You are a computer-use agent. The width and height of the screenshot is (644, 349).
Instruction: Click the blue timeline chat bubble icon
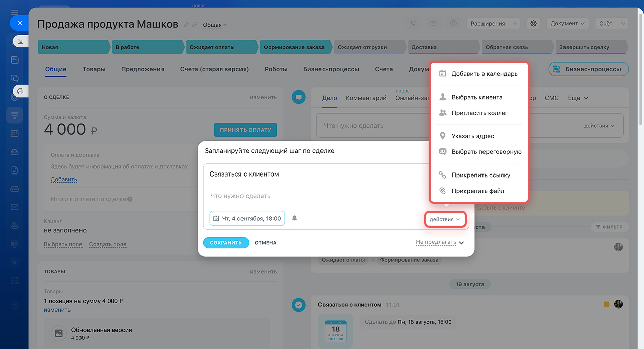tap(299, 97)
